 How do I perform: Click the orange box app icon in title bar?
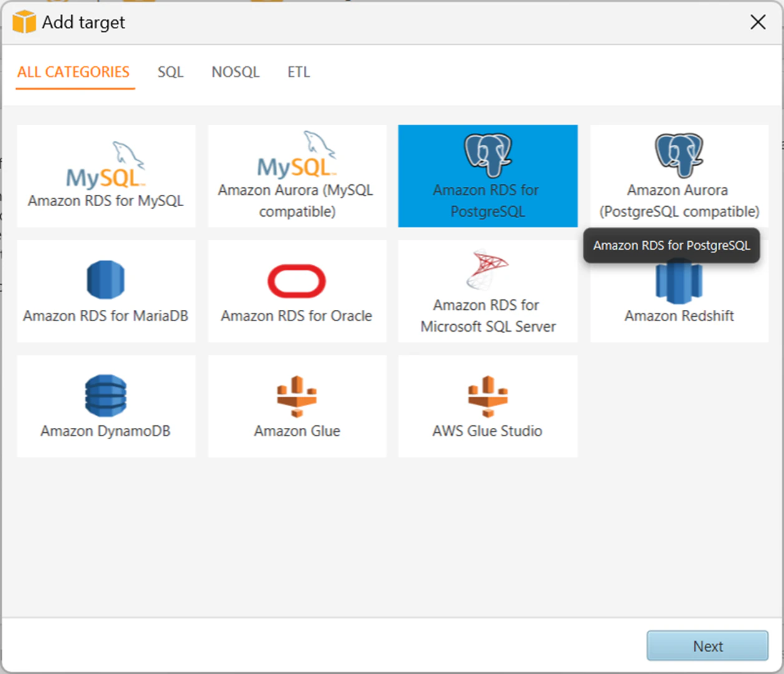(24, 22)
